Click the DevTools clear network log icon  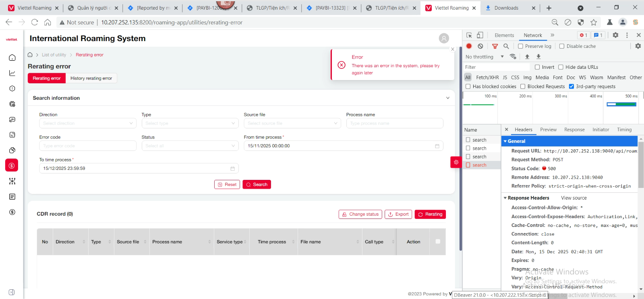[x=480, y=46]
